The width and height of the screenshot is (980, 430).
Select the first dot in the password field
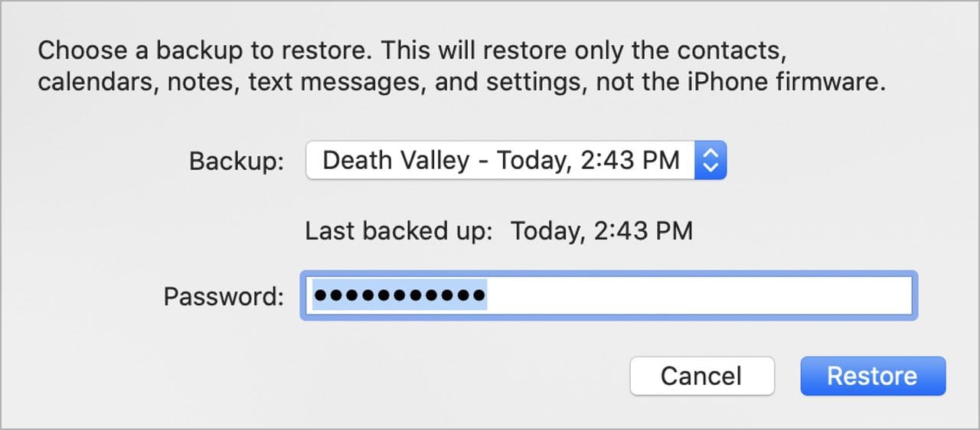click(x=320, y=295)
